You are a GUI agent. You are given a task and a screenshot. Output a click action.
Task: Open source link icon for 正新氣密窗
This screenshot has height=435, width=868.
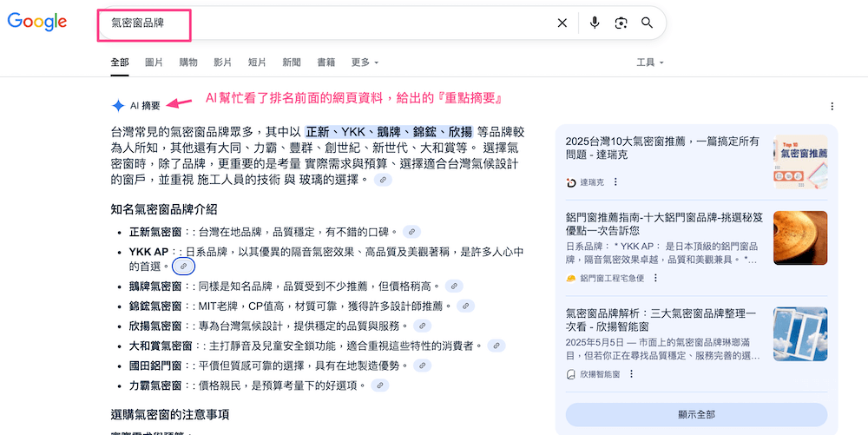(411, 231)
